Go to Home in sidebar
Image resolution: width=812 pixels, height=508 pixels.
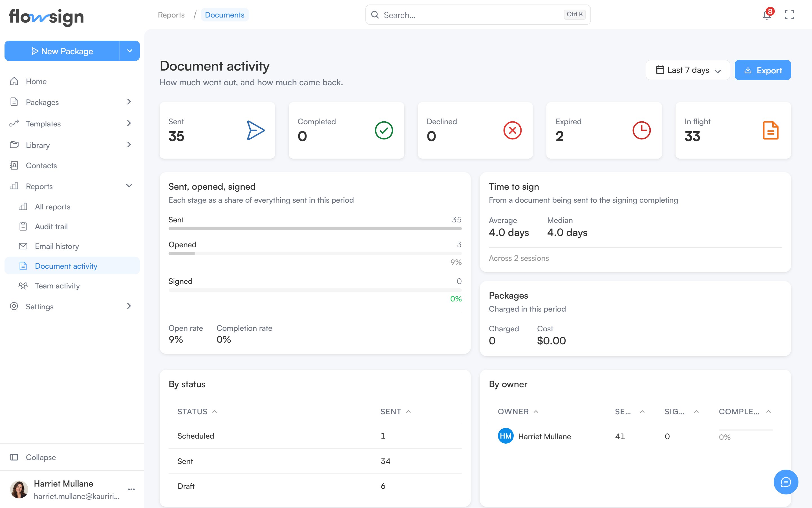coord(72,81)
